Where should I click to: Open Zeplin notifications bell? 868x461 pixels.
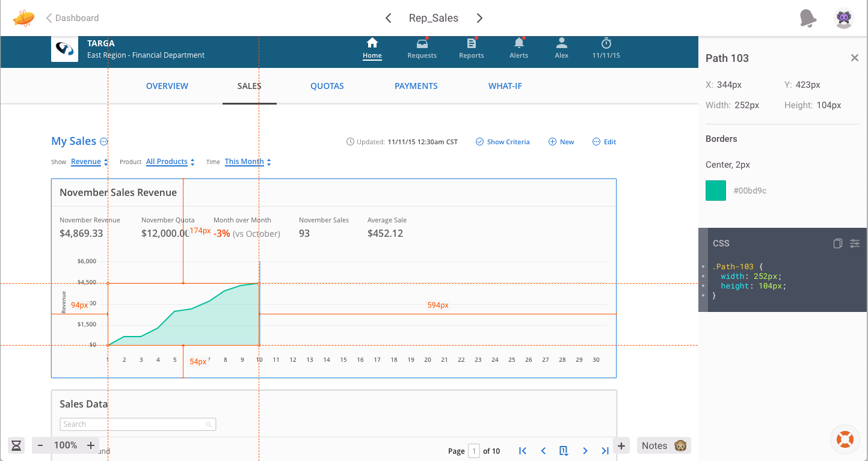pos(808,18)
